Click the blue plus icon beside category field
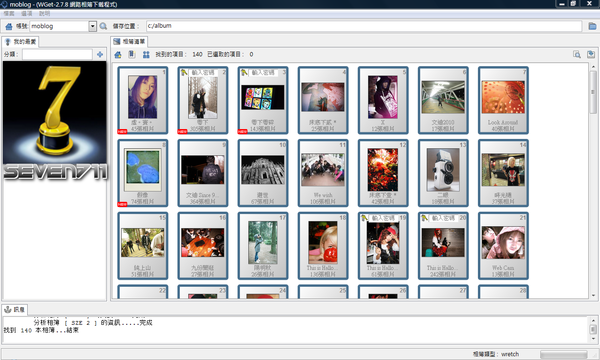 [100, 54]
